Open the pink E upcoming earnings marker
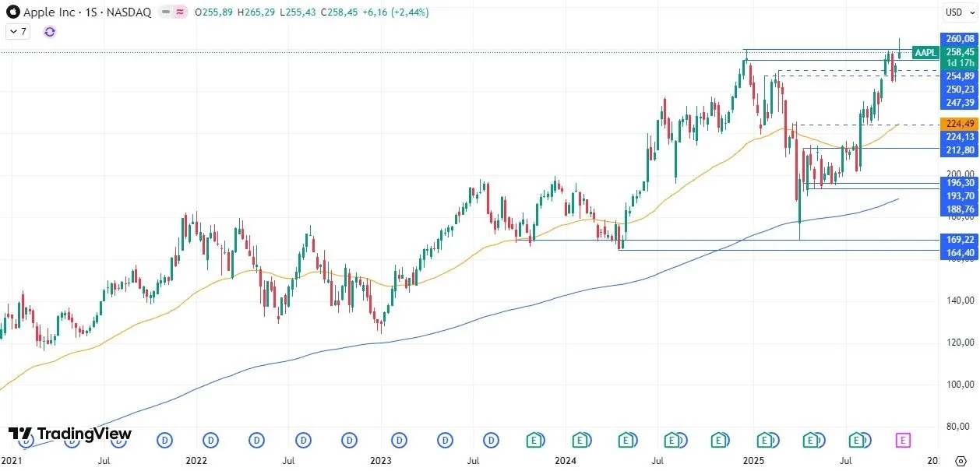This screenshot has height=471, width=980. [x=902, y=440]
